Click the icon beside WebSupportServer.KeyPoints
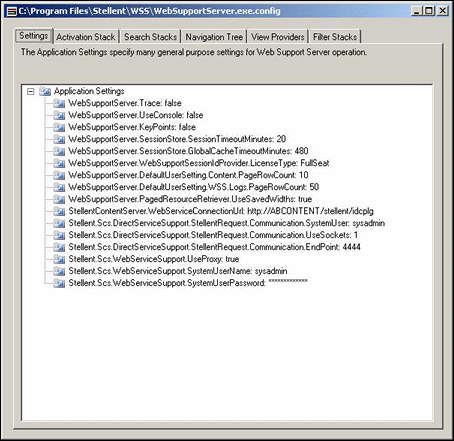Image resolution: width=454 pixels, height=441 pixels. click(x=59, y=127)
